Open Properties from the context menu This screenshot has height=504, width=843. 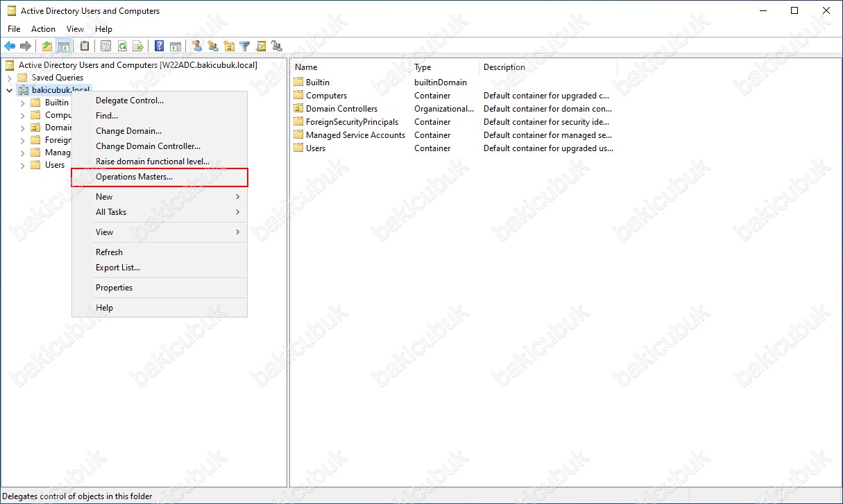[x=159, y=288]
